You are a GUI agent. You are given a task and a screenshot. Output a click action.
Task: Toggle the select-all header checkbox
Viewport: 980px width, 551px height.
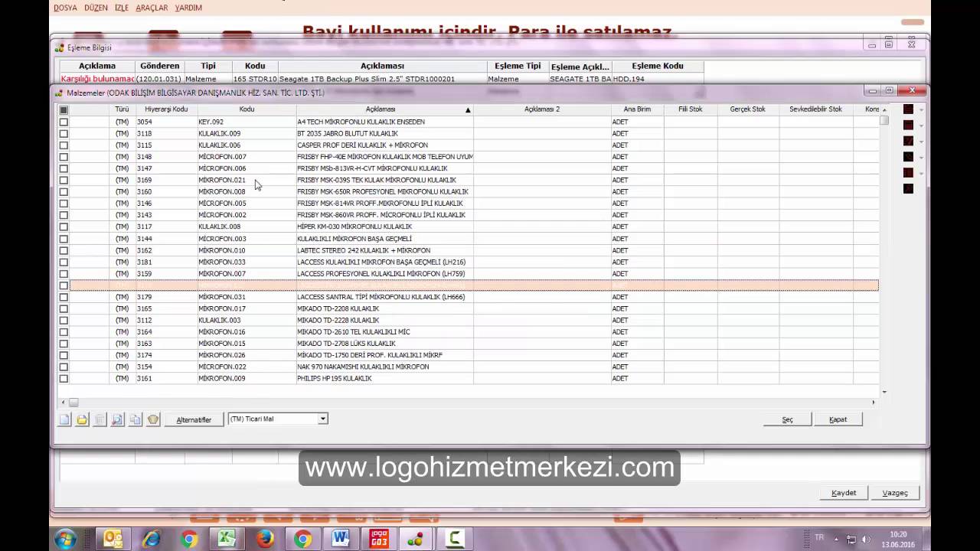pyautogui.click(x=64, y=109)
